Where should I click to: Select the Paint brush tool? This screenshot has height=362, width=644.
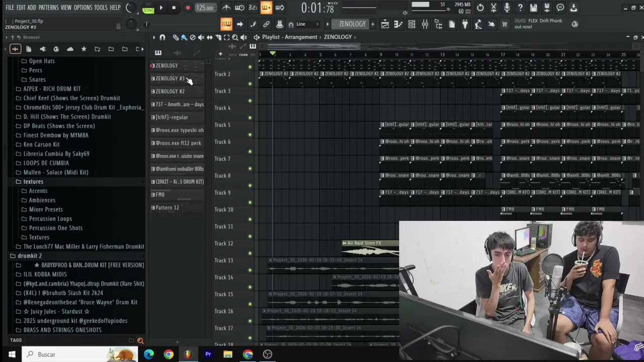tap(184, 37)
